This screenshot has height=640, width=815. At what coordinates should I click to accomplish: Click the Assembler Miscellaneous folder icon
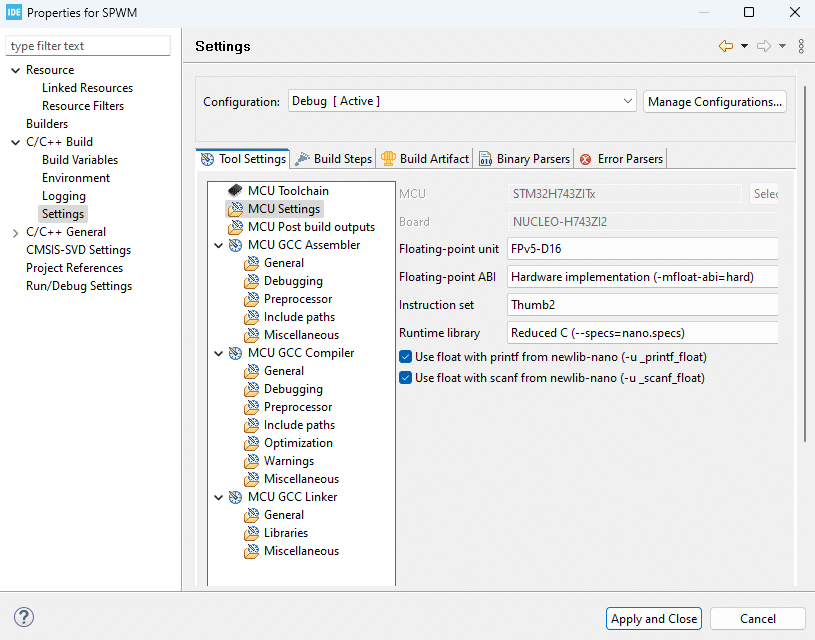(252, 335)
